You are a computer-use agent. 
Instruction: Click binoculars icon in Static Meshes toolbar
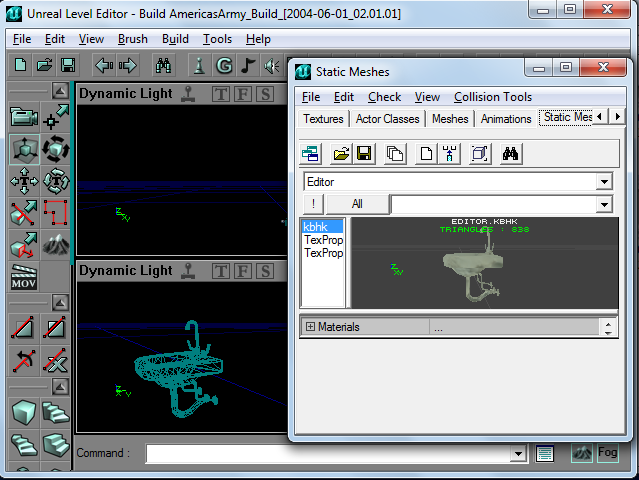[x=511, y=154]
